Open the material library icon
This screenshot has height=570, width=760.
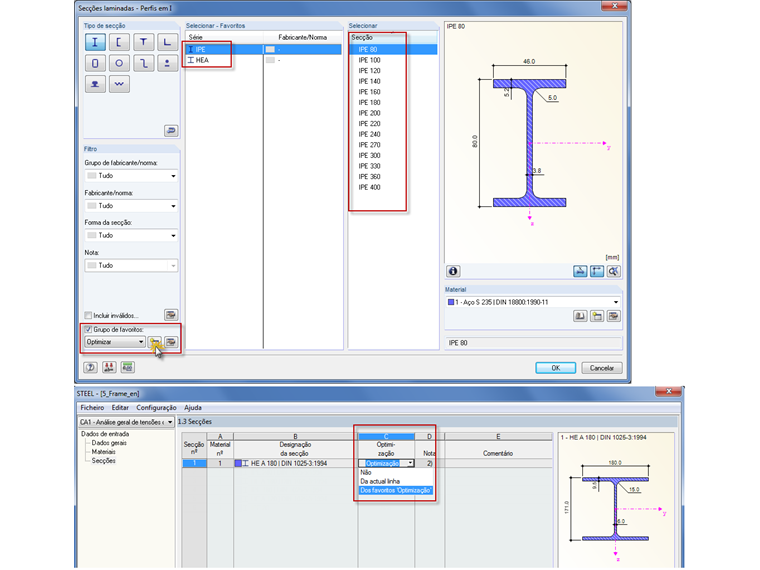[580, 316]
